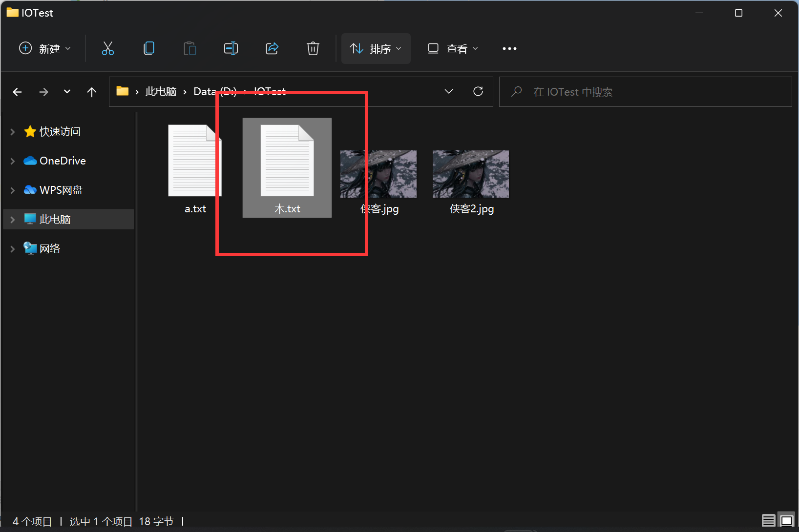Select 快速访问 in navigation pane
Image resolution: width=799 pixels, height=532 pixels.
click(x=60, y=132)
